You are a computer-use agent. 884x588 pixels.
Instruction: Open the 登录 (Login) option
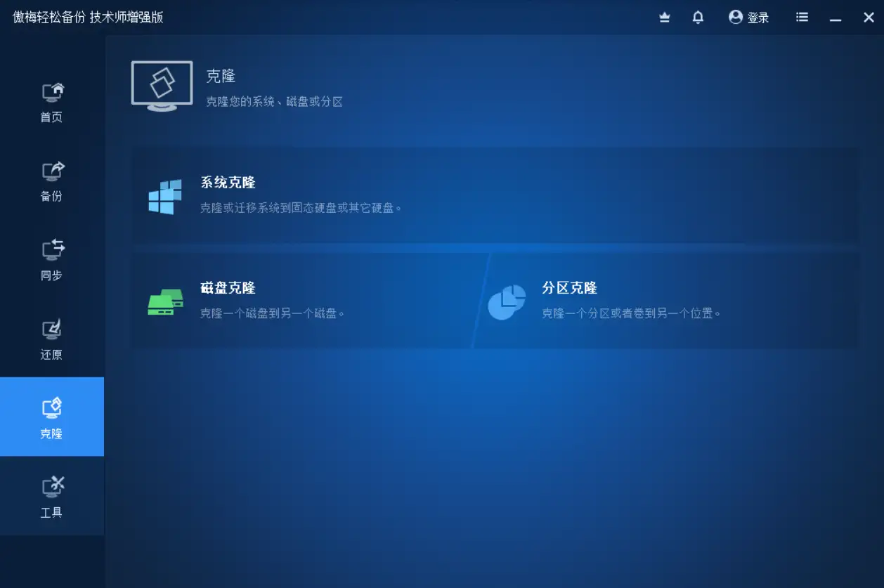[x=758, y=17]
